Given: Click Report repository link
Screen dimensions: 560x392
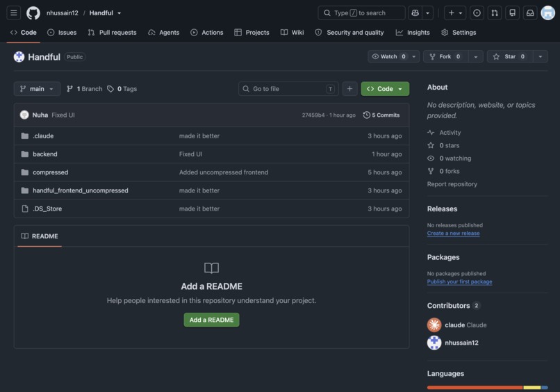Looking at the screenshot, I should click(x=452, y=184).
